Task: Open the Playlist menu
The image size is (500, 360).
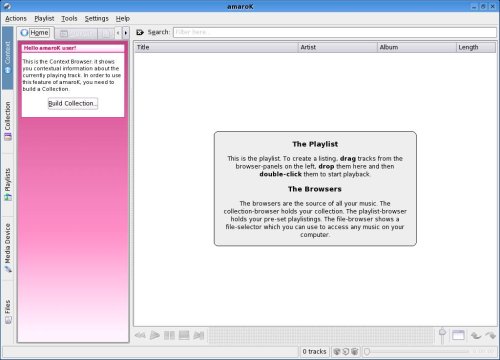Action: 44,18
